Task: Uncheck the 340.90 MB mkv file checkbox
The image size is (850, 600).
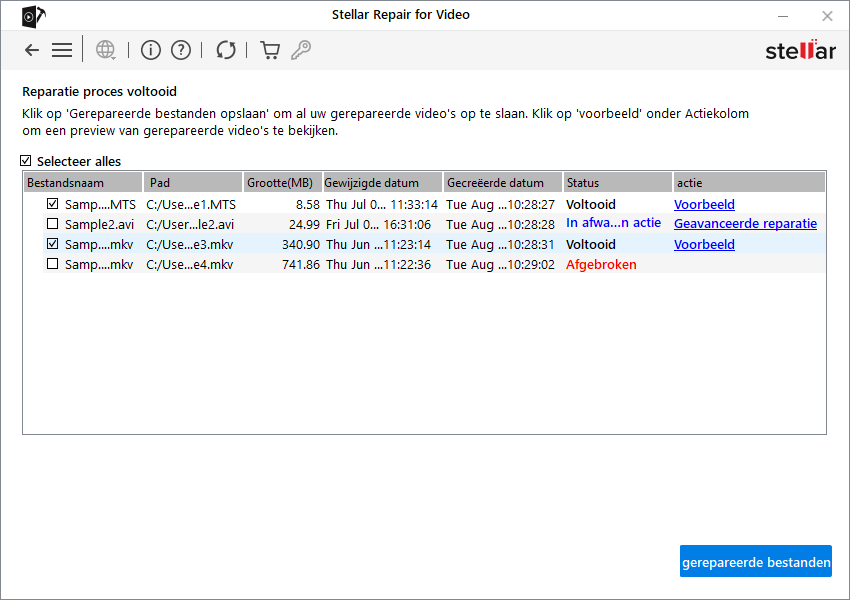Action: point(53,244)
